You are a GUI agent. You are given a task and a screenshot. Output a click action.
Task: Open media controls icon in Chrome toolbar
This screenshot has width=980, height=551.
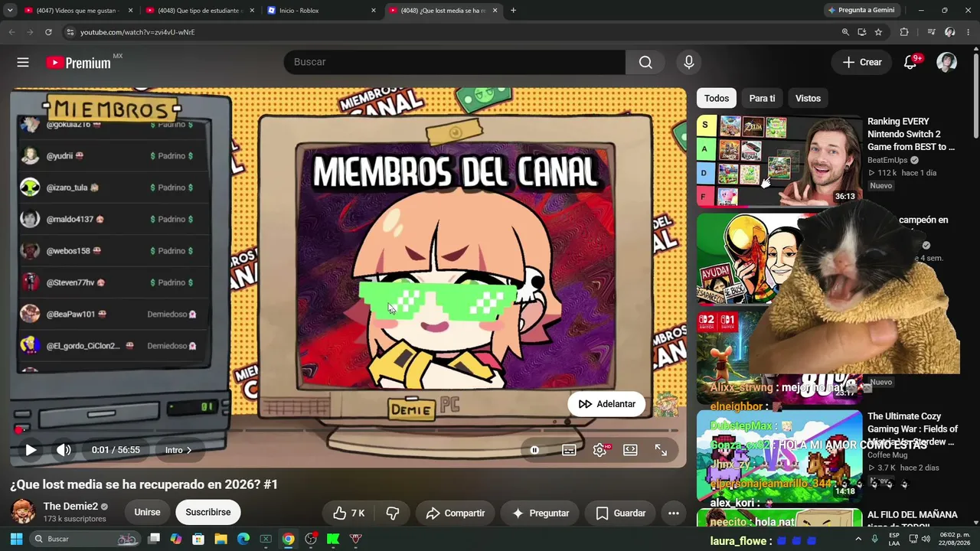coord(931,32)
